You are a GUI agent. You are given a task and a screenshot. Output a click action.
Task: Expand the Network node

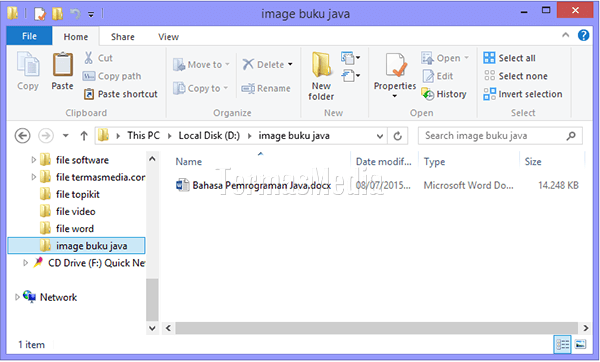[17, 297]
